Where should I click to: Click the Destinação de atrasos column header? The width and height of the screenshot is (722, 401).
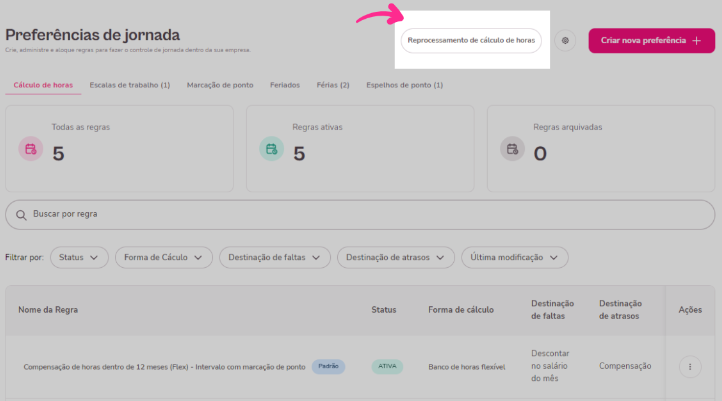pyautogui.click(x=621, y=310)
